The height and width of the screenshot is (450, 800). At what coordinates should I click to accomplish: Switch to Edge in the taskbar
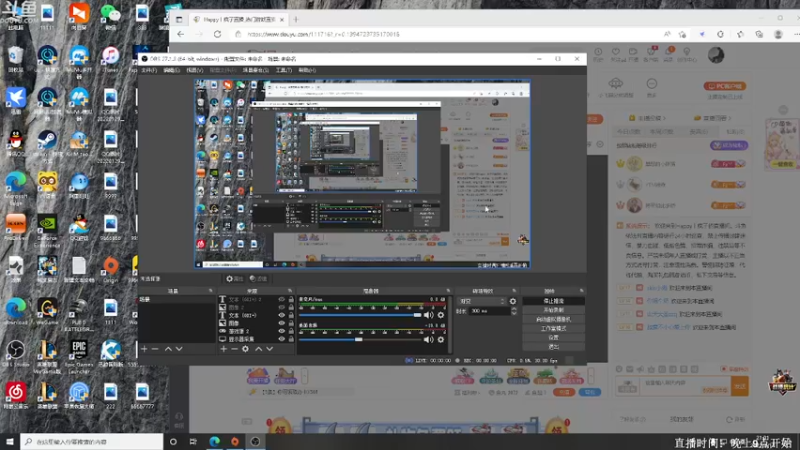click(x=214, y=442)
